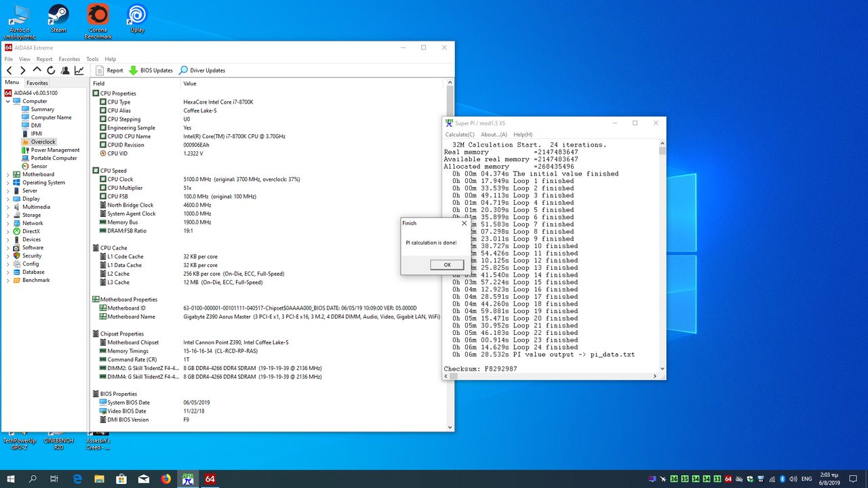The image size is (868, 488).
Task: Open the Tools menu in AIDA64
Action: point(92,59)
